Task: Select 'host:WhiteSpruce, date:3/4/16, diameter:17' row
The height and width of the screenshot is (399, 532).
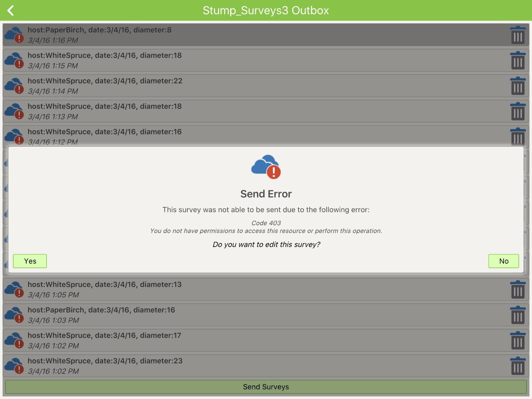Action: pyautogui.click(x=266, y=341)
